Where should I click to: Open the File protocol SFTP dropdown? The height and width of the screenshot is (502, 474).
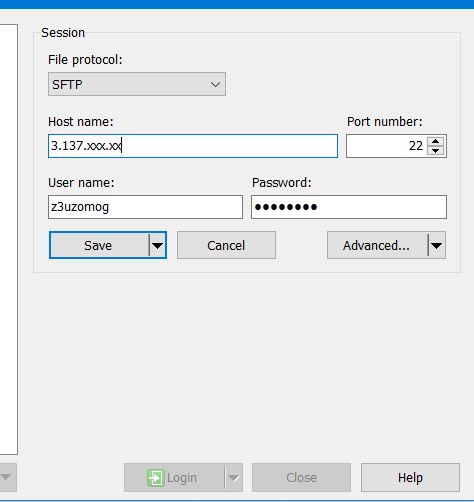click(x=137, y=84)
